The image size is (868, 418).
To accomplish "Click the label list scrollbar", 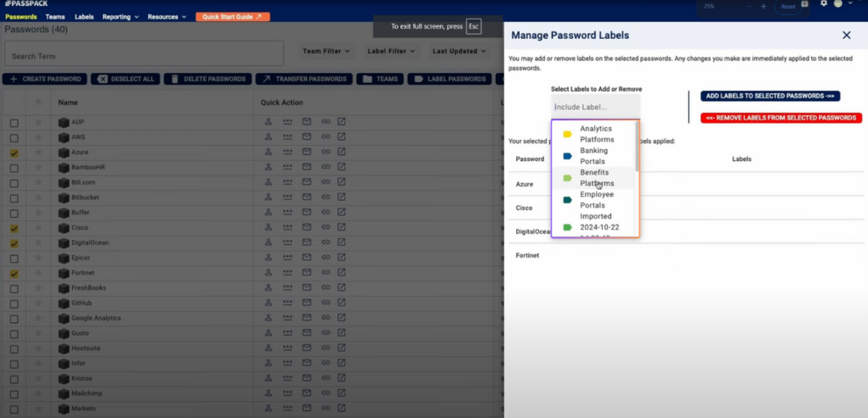I will (x=637, y=146).
